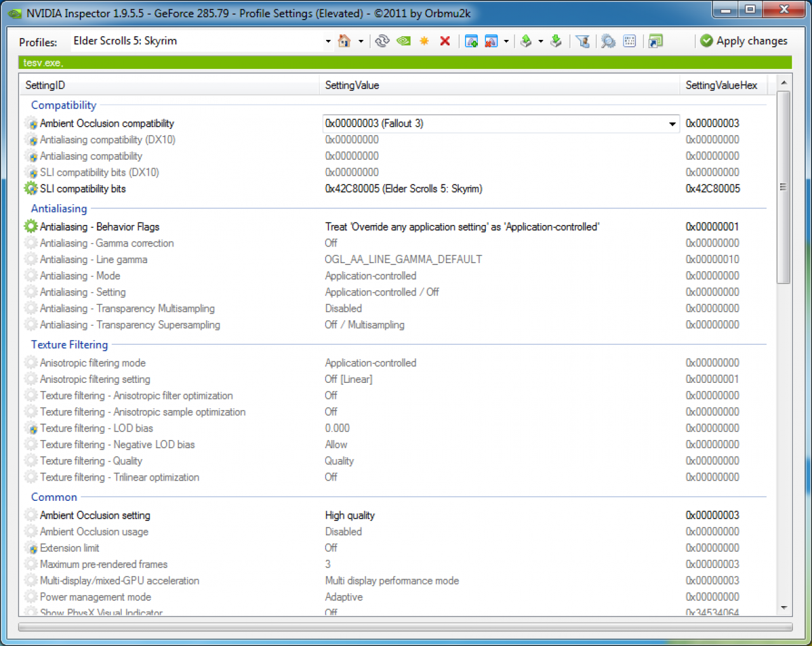Open the dropdown arrow beside home icon

point(361,42)
